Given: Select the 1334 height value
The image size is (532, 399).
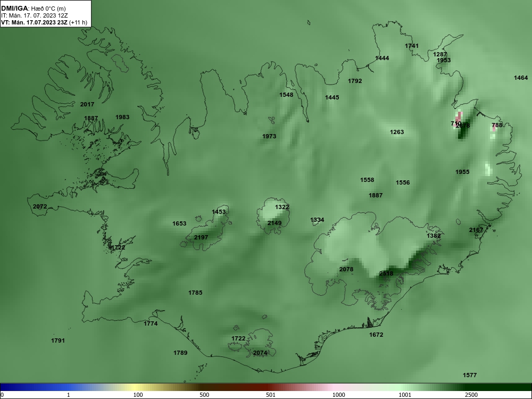Looking at the screenshot, I should pos(317,220).
